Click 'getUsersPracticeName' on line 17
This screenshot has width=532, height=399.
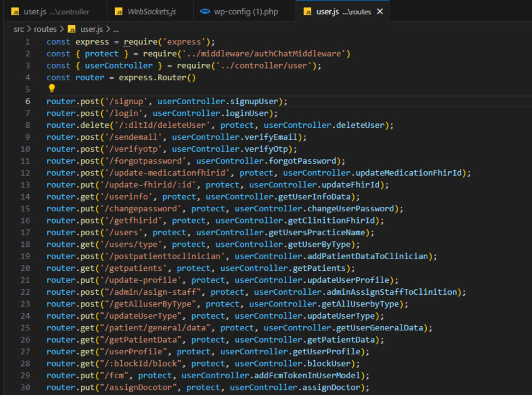(317, 233)
